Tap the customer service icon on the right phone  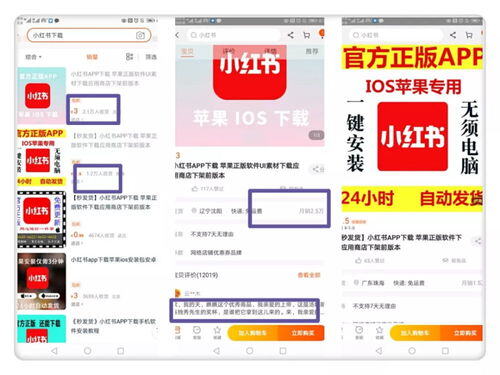tap(359, 332)
